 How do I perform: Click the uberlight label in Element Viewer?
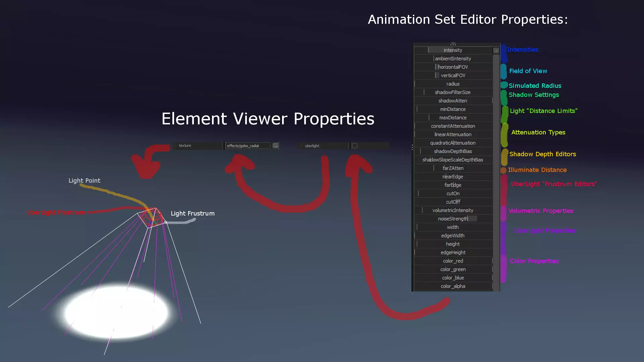pyautogui.click(x=312, y=146)
